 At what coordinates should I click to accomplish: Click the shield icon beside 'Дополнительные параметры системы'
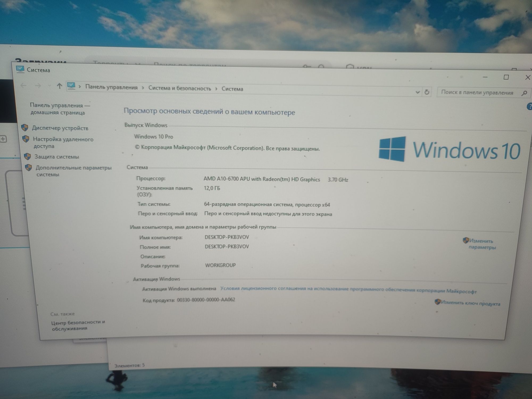(x=28, y=168)
